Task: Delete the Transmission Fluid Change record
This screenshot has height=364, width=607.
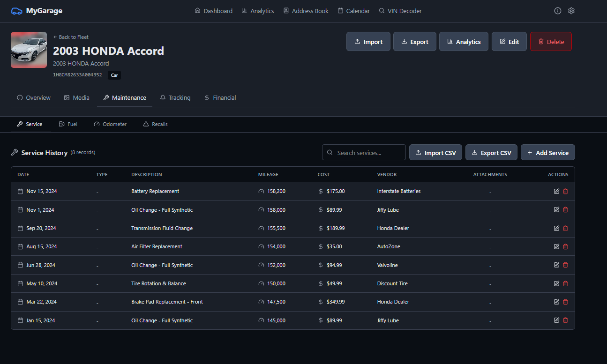Action: [565, 228]
